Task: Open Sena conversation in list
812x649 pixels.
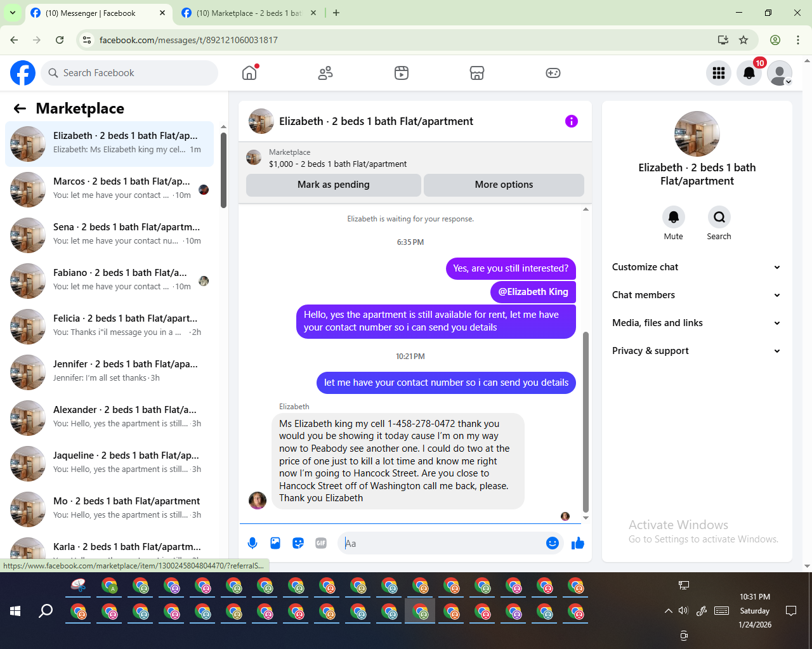Action: click(110, 235)
